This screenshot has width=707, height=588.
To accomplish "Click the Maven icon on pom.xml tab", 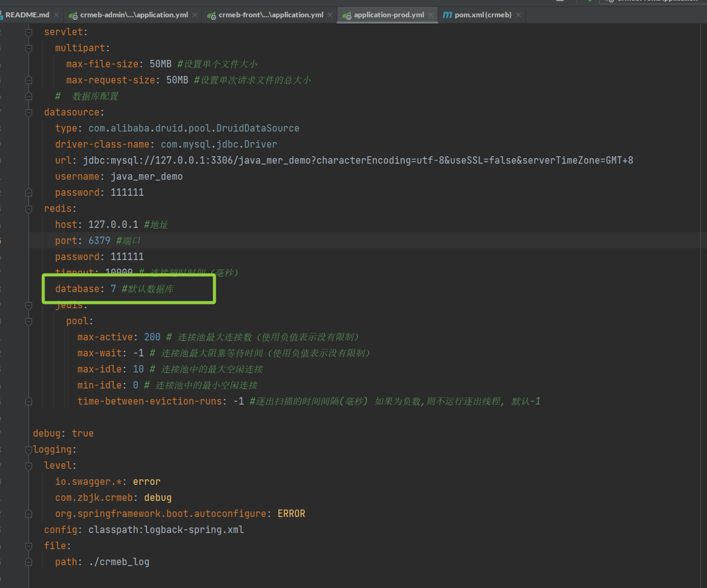I will coord(447,15).
